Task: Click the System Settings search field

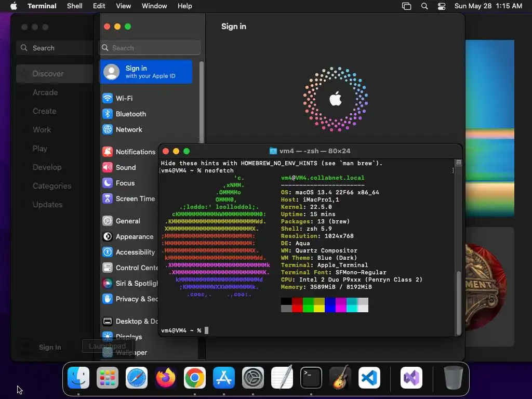Action: click(x=150, y=48)
